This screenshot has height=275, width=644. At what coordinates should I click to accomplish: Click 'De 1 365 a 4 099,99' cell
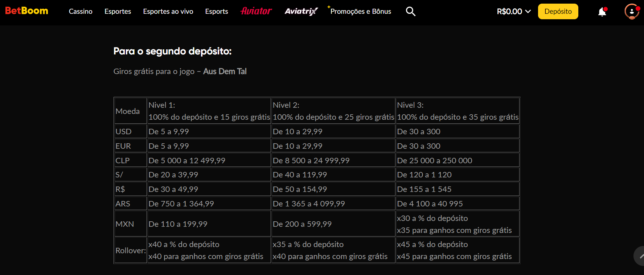333,204
